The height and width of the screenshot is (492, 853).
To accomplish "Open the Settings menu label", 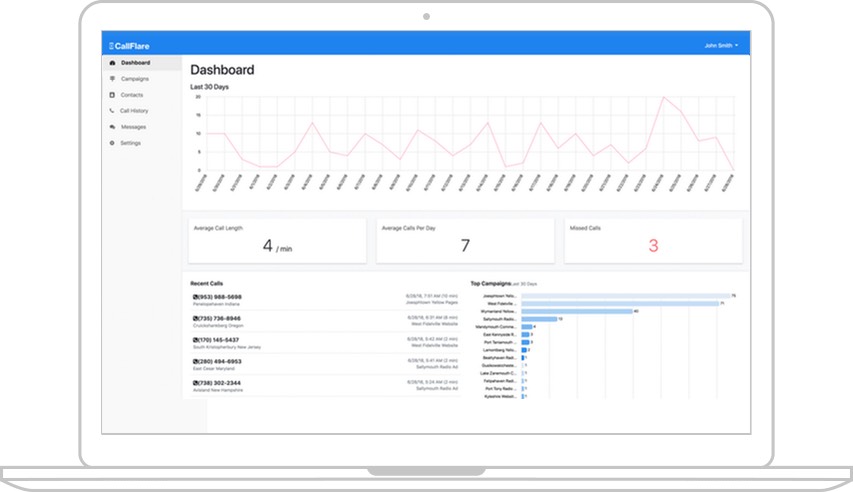I will (131, 143).
